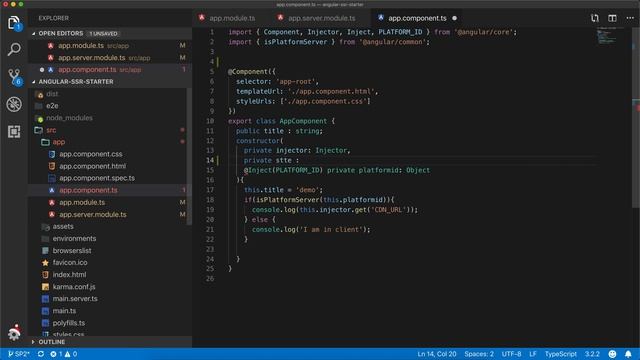Expand the assets folder
This screenshot has width=640, height=360.
pos(63,226)
